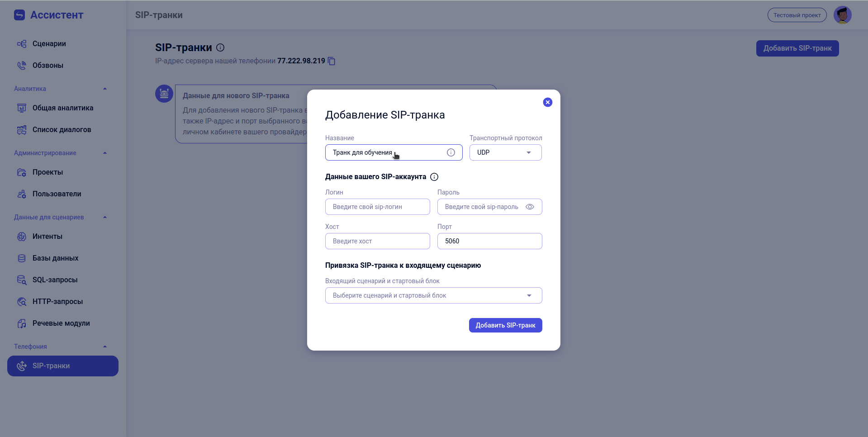Select SIP-транки in the sidebar

63,366
